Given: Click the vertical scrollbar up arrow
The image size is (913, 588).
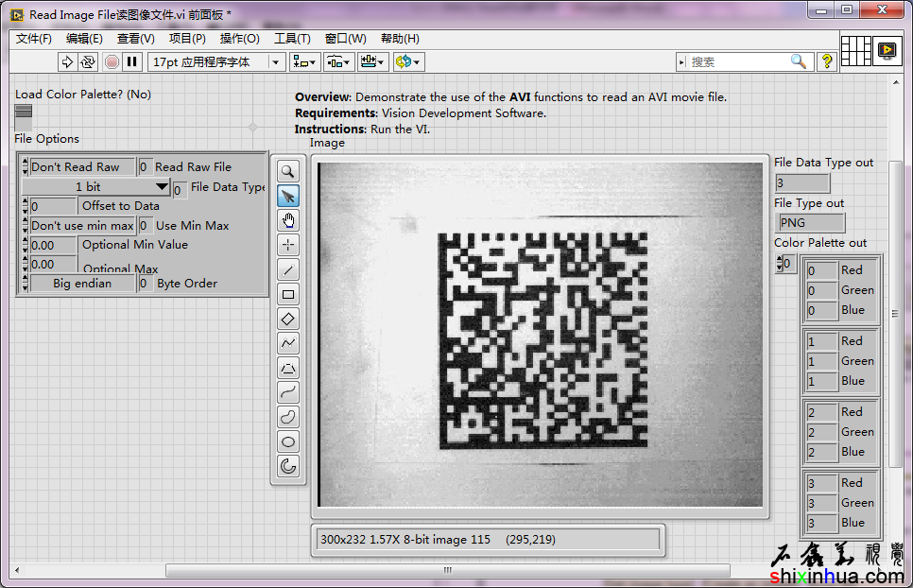Looking at the screenshot, I should (896, 82).
